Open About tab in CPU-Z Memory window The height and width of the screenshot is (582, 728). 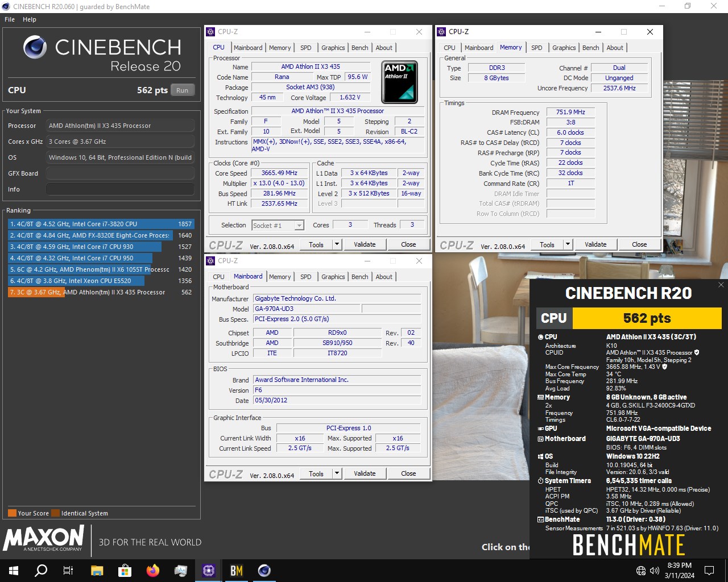[x=615, y=48]
